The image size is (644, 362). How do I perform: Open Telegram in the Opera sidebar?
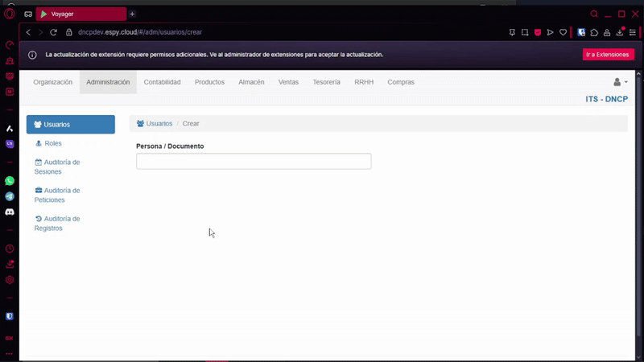point(10,196)
